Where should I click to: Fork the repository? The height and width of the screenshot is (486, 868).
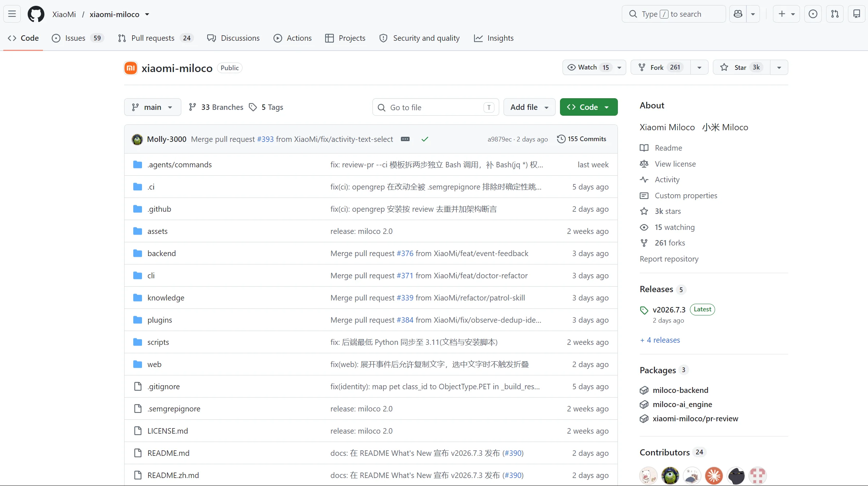660,67
